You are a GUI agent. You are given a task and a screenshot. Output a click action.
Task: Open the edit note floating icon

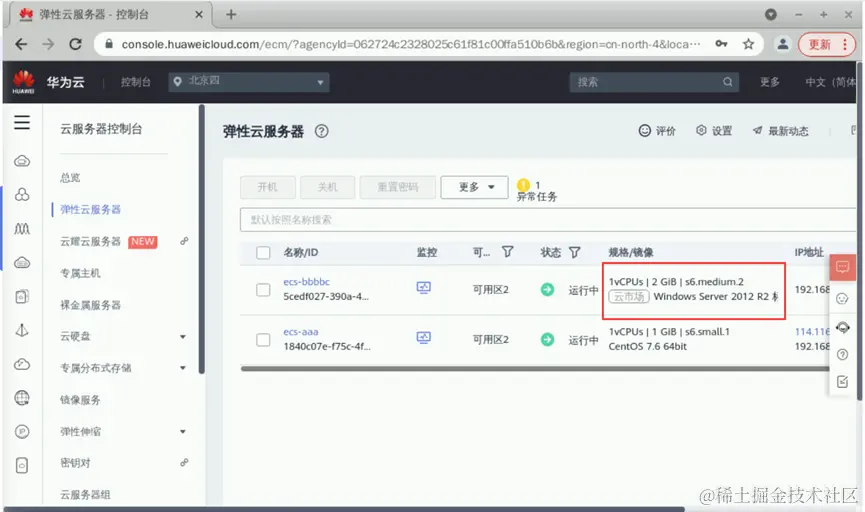point(842,381)
